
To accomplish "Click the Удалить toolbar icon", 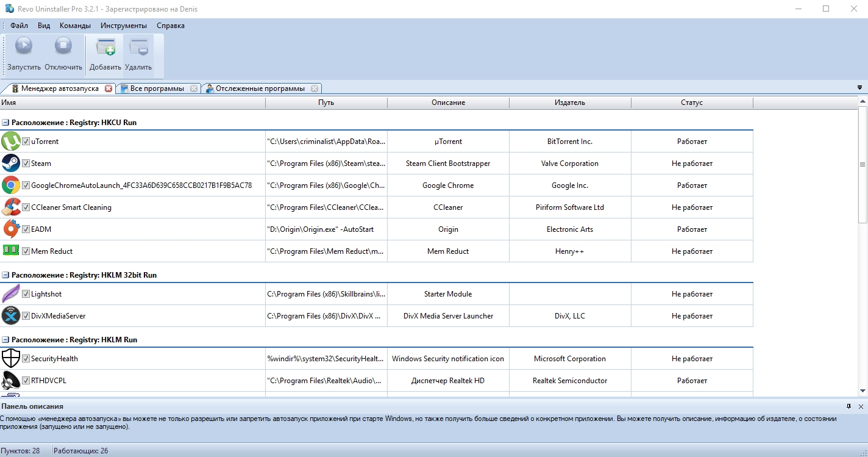I will pos(138,46).
